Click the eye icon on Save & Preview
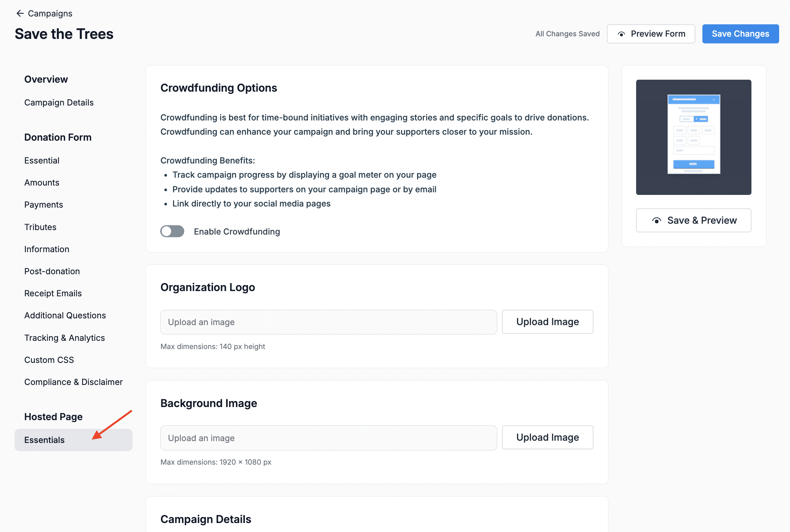 [x=656, y=220]
